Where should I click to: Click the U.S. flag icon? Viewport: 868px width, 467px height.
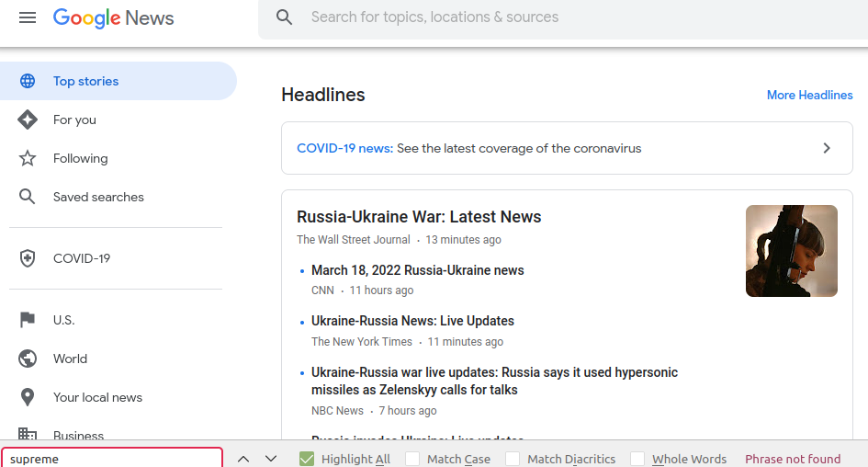pyautogui.click(x=28, y=320)
